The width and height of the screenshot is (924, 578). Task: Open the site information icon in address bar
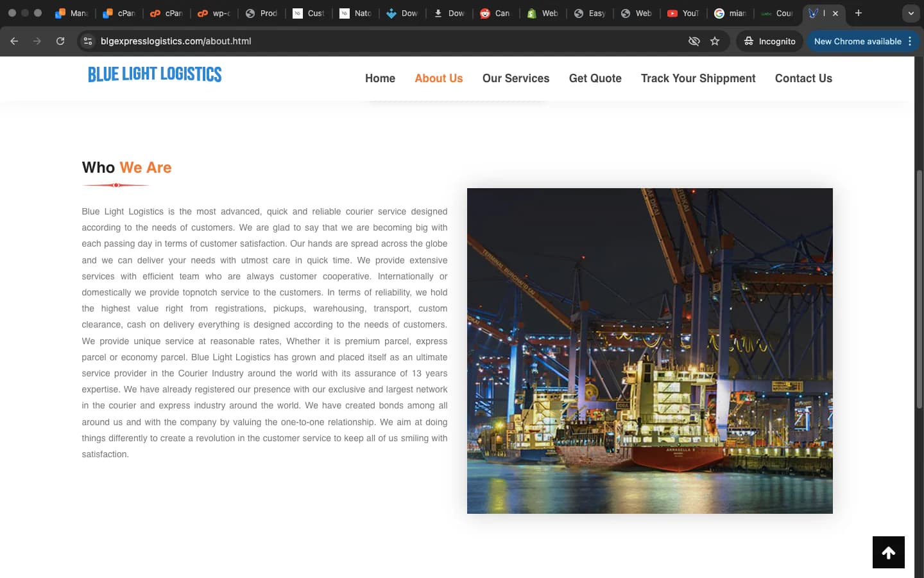click(x=88, y=41)
